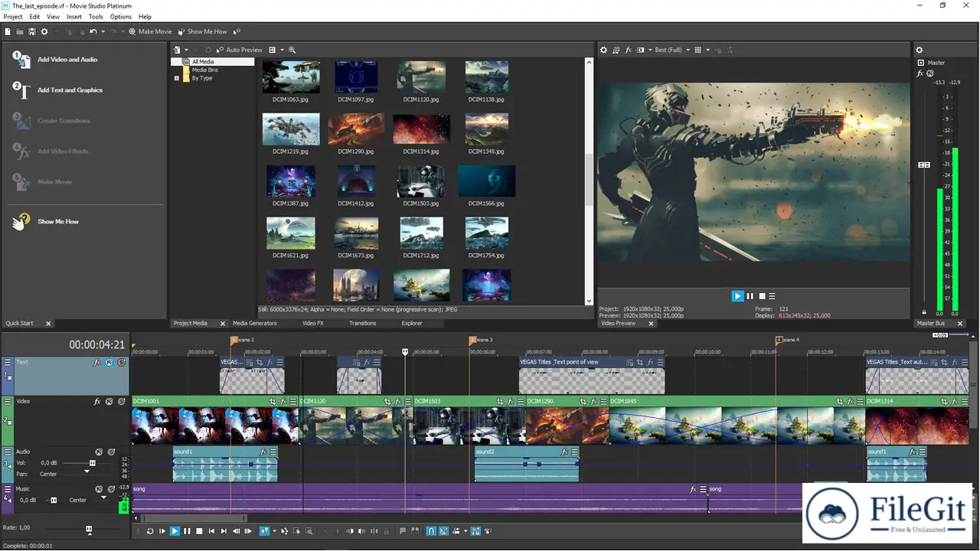Open Track FX on Text track
This screenshot has width=980, height=551.
click(97, 362)
